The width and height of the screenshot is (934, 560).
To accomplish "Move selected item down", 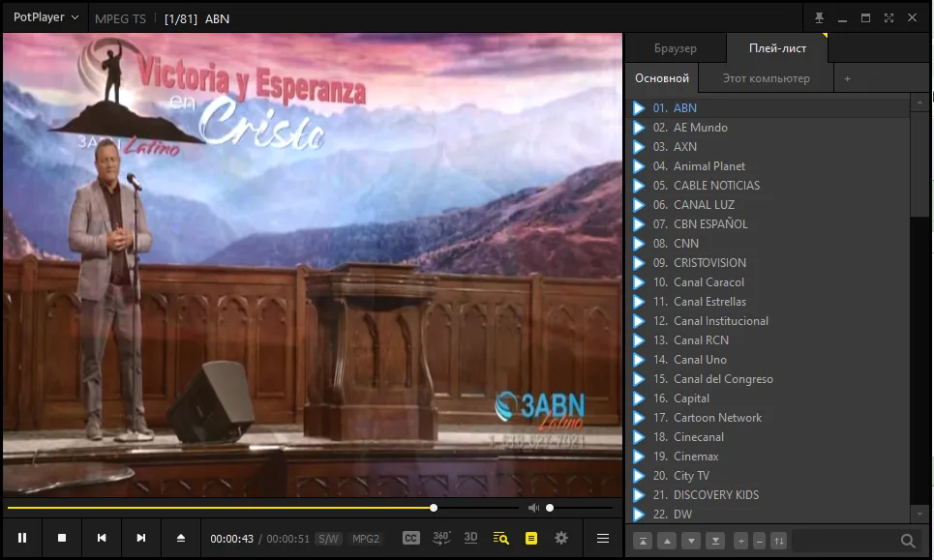I will pyautogui.click(x=691, y=541).
